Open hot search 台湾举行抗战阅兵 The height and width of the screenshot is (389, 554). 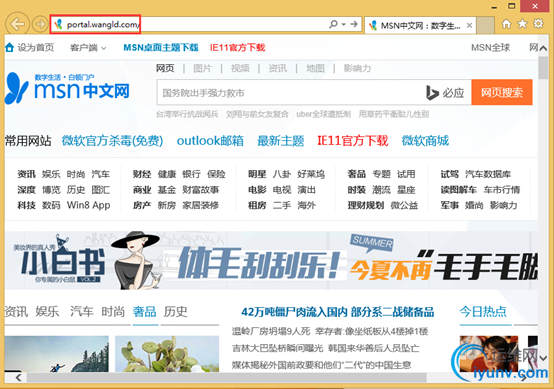click(x=187, y=114)
